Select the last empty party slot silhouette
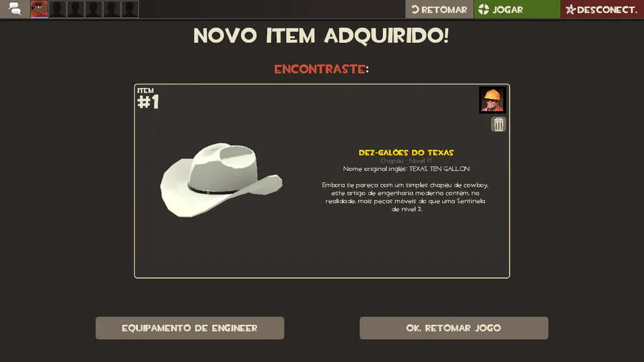 click(x=130, y=9)
